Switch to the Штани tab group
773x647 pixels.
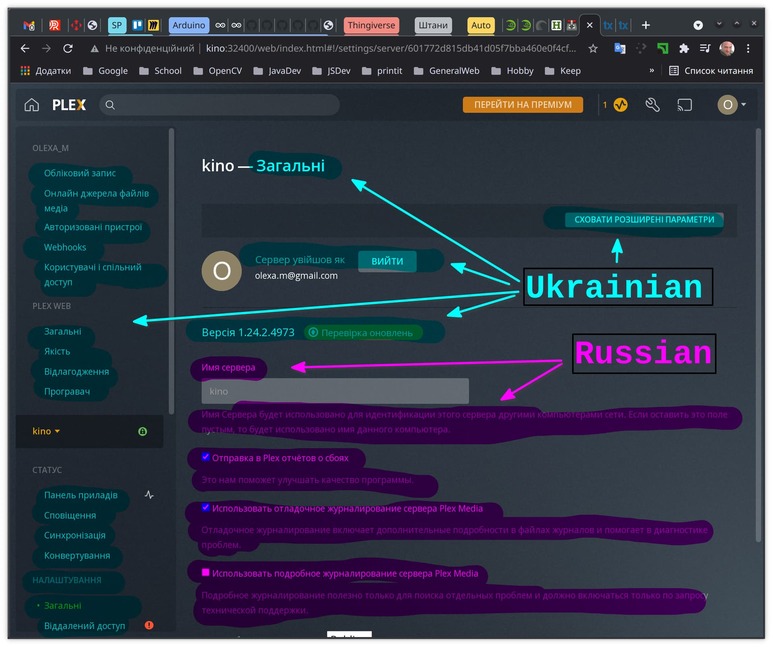pos(433,25)
